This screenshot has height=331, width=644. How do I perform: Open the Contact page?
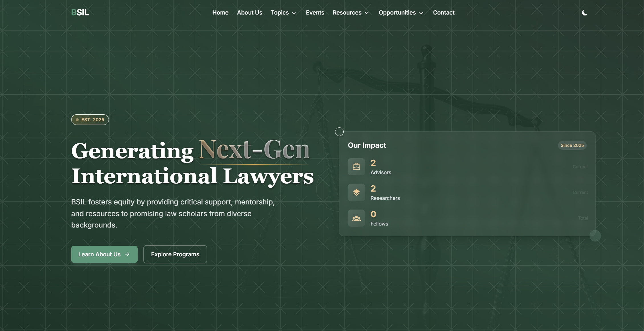(443, 13)
